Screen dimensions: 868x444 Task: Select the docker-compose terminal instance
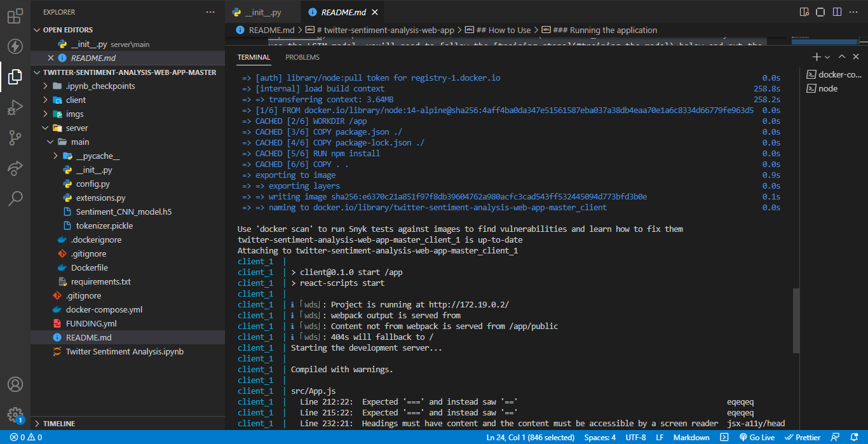(x=834, y=74)
